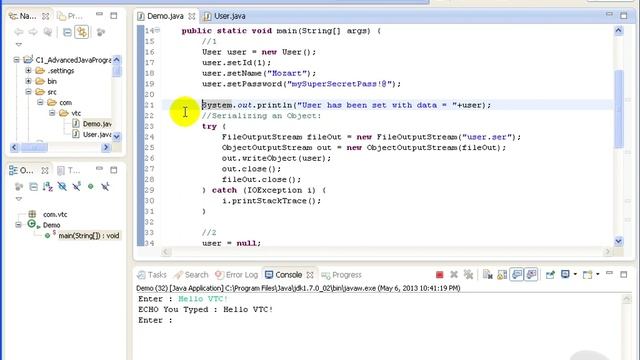
Task: Collapse the com folder in Navigator
Action: click(40, 102)
